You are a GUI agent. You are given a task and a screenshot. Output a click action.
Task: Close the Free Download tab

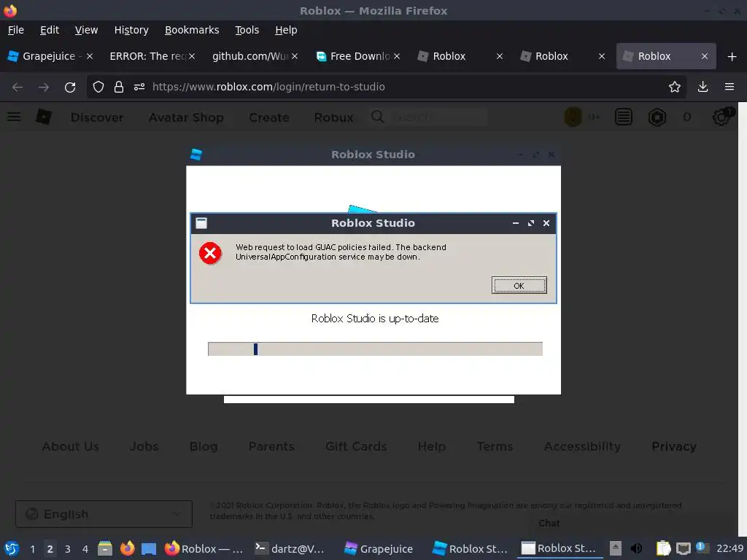(x=397, y=56)
